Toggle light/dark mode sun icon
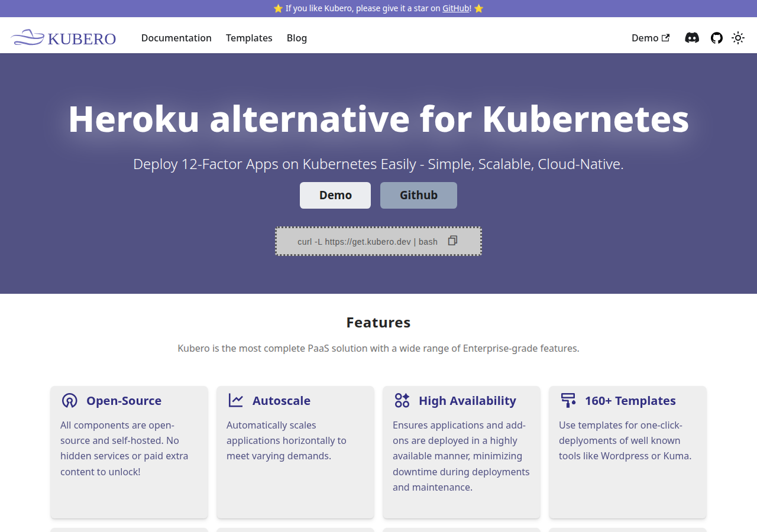 pos(738,38)
